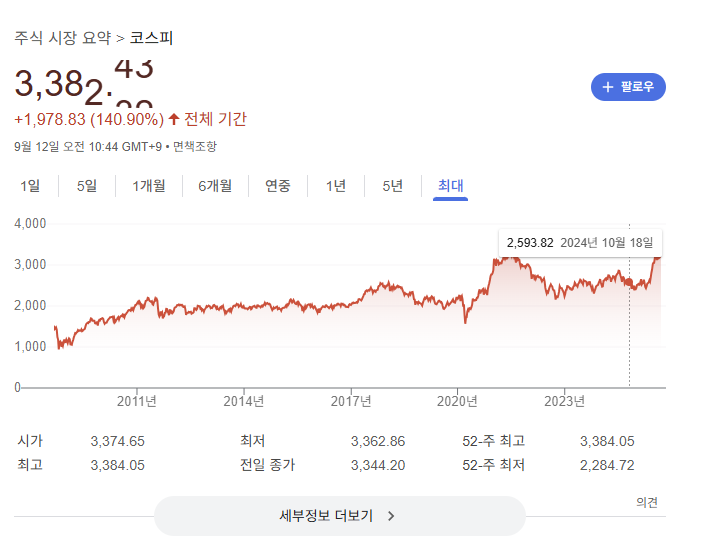715x540 pixels.
Task: Click the 시가 value 3,374.65
Action: (117, 441)
